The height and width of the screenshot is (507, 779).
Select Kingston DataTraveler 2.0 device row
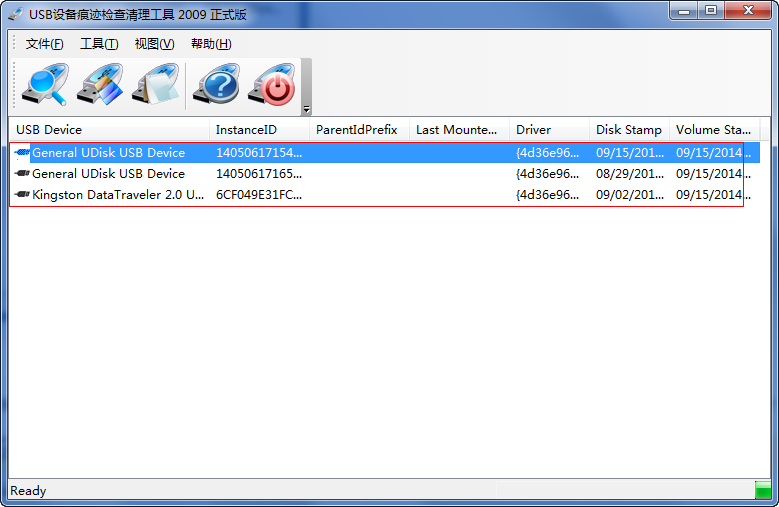click(385, 195)
